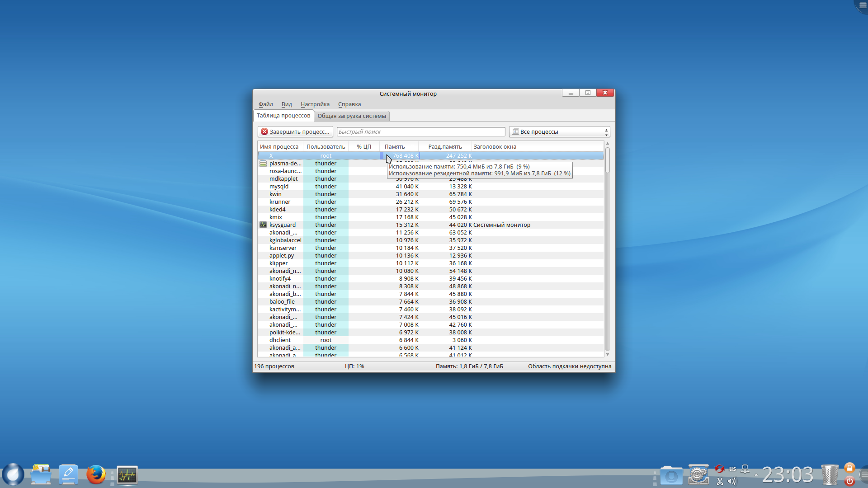This screenshot has width=868, height=488.
Task: Click the orange lock screen button
Action: 849,468
